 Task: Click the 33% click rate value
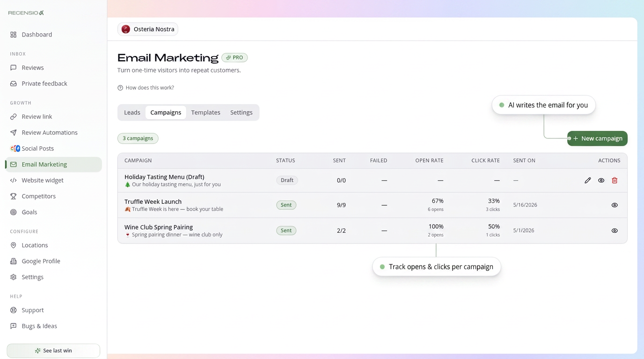(x=494, y=201)
